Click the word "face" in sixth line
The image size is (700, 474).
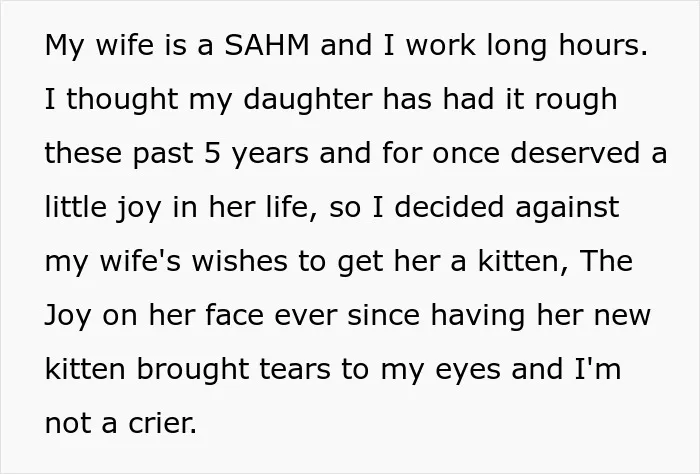coord(235,315)
